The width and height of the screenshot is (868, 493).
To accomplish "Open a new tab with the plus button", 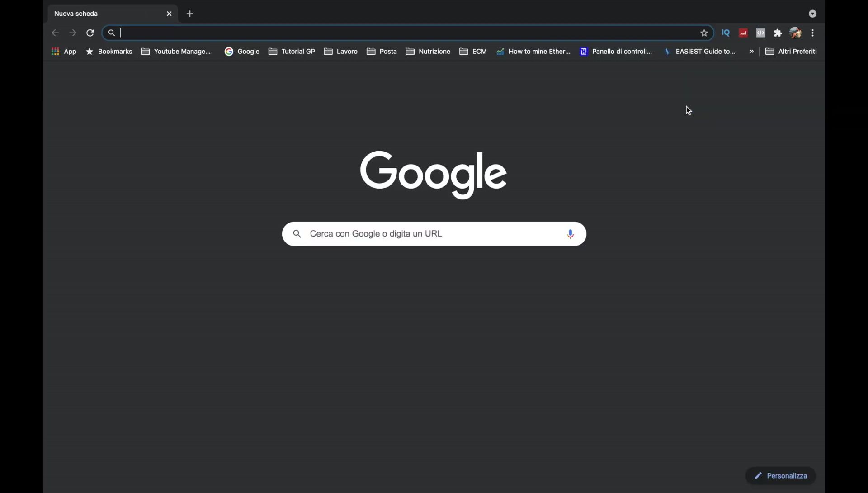I will coord(190,14).
